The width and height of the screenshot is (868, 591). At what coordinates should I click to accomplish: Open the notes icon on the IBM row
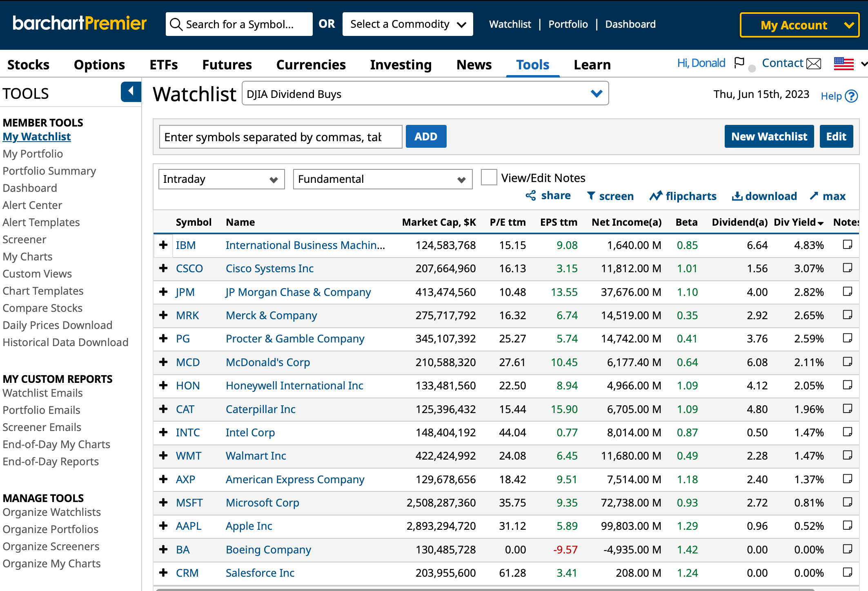(848, 245)
